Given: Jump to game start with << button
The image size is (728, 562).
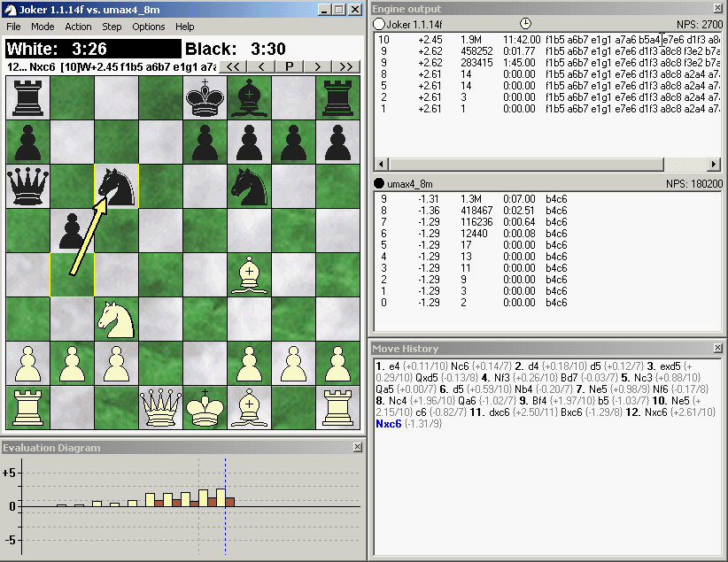Looking at the screenshot, I should (232, 66).
